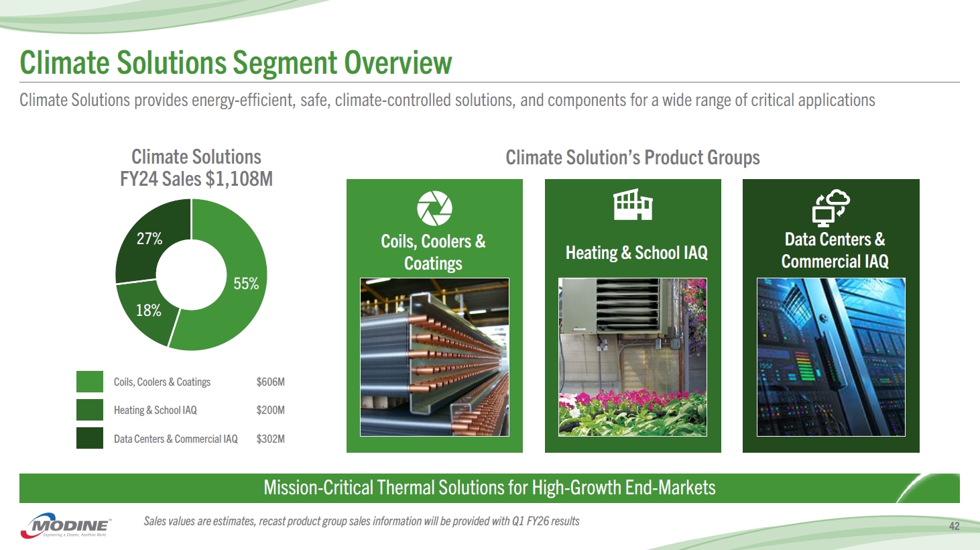
Task: Click the page number 42
Action: pos(954,527)
